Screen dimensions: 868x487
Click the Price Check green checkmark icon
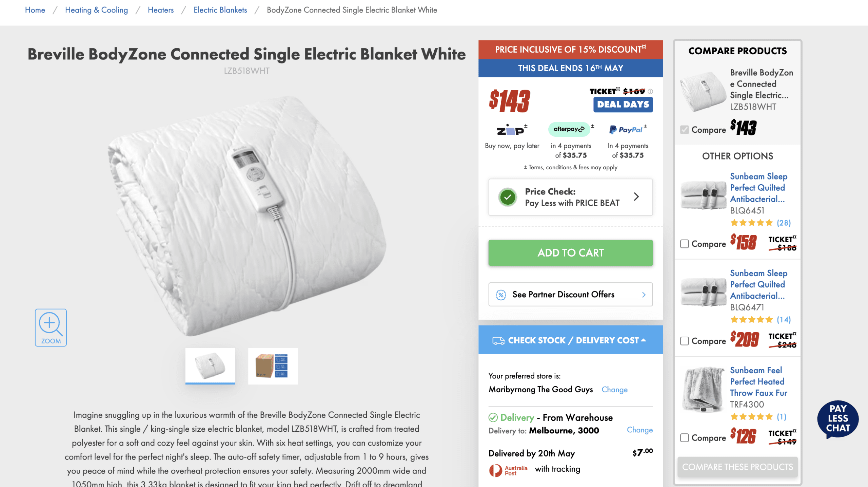[x=508, y=197]
